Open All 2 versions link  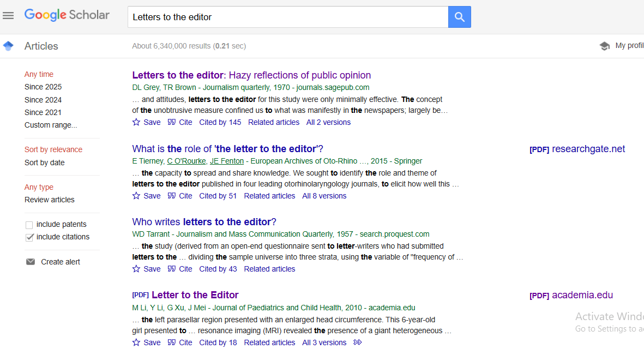point(329,122)
